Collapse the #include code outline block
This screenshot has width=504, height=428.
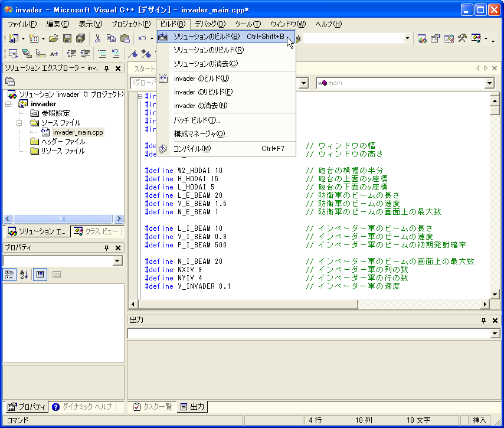[x=140, y=96]
